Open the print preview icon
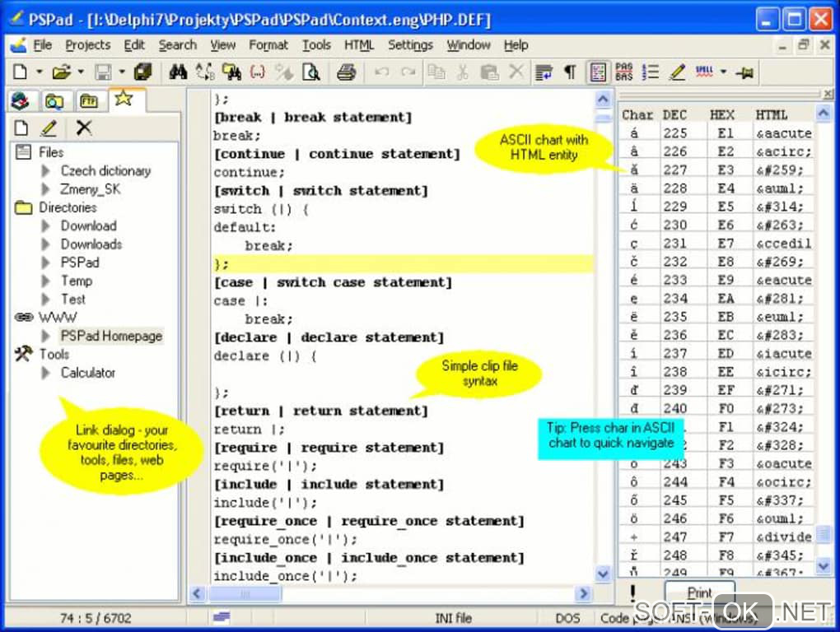 (x=310, y=72)
